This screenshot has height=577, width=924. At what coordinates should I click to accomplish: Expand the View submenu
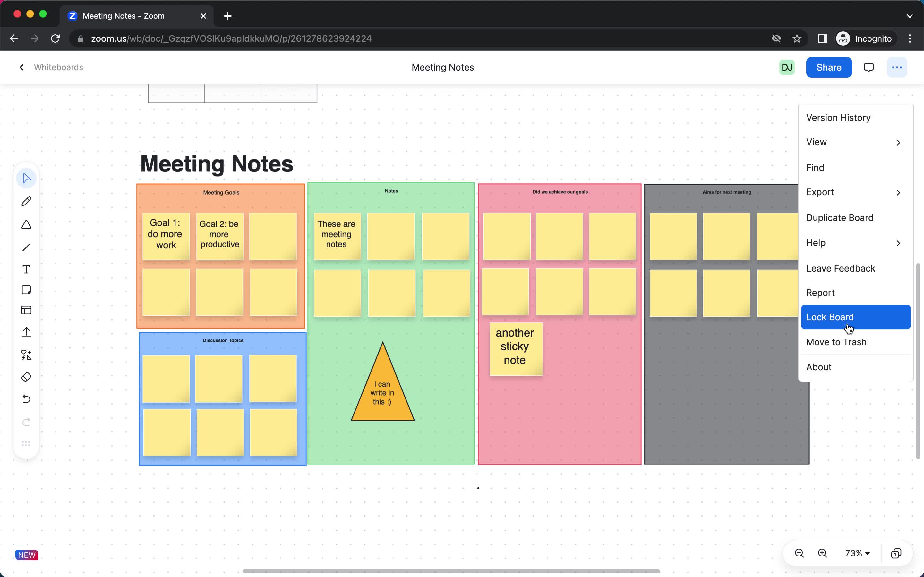point(853,142)
